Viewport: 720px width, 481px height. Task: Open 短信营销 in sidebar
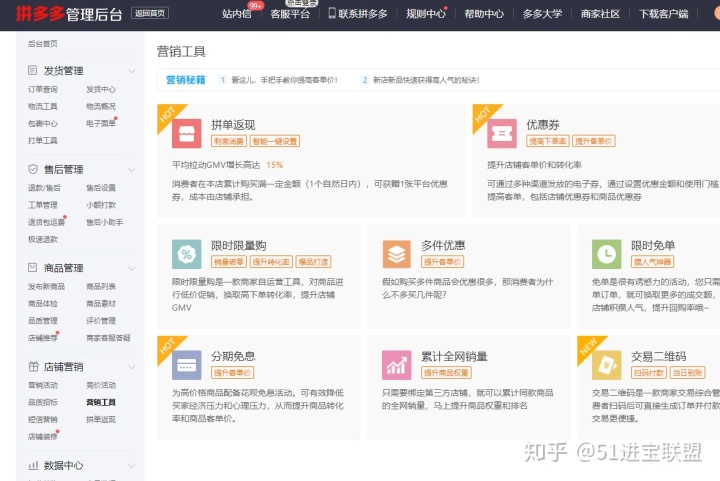coord(43,419)
